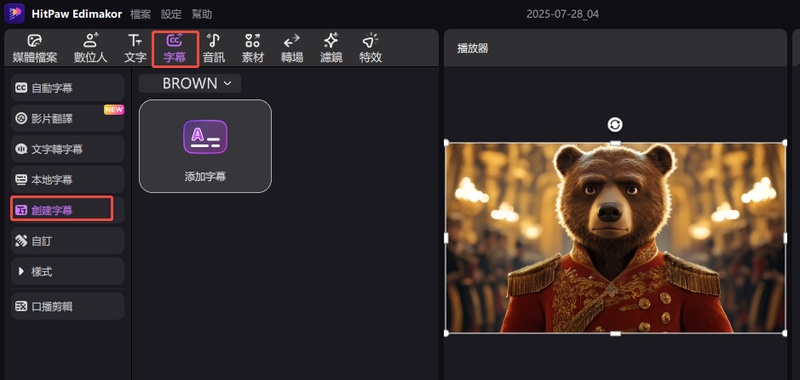800x380 pixels.
Task: Open the 音訊 audio tab
Action: coord(214,49)
